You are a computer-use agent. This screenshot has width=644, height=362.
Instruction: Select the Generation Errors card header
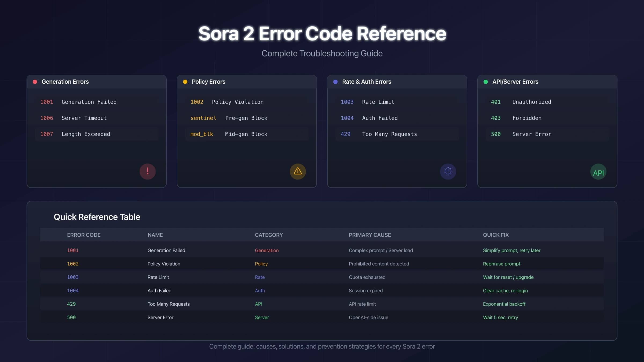point(97,82)
